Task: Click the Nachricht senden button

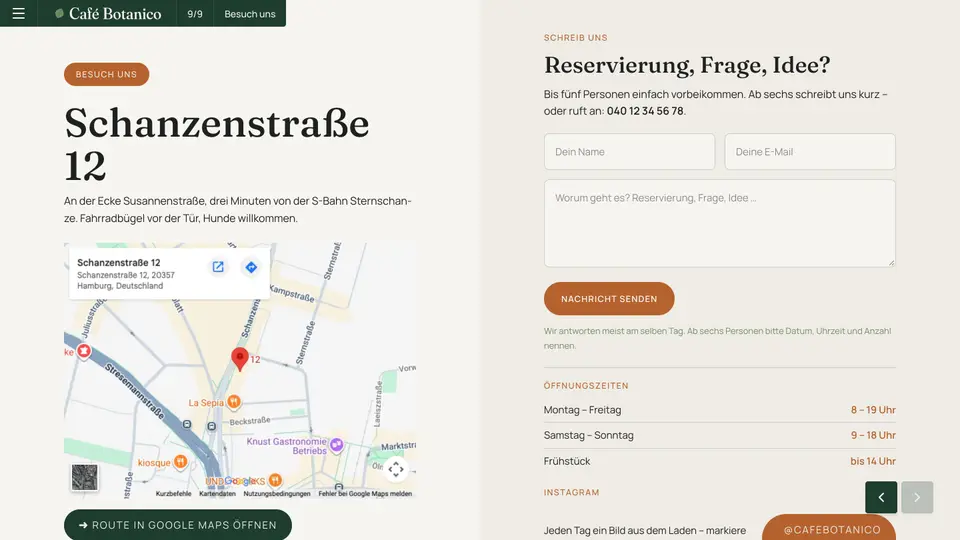Action: tap(609, 299)
